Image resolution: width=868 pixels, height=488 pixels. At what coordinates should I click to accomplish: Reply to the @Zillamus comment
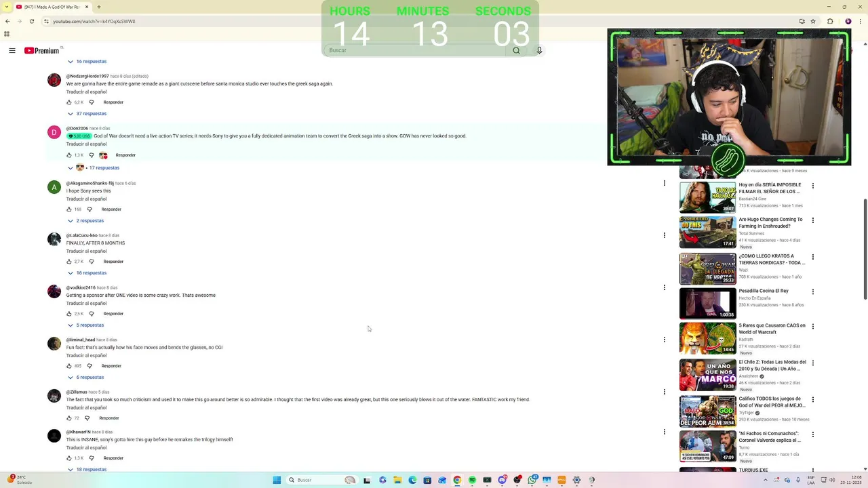(x=108, y=418)
